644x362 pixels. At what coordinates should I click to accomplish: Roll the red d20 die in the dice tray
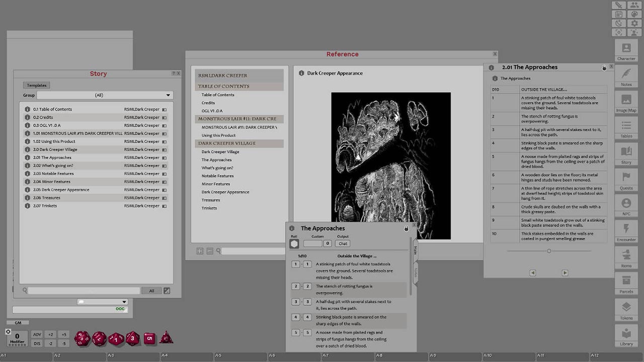tap(82, 339)
